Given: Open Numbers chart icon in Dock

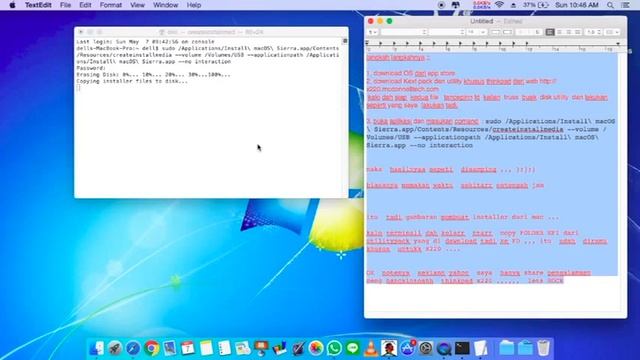Looking at the screenshot, I should click(x=280, y=348).
